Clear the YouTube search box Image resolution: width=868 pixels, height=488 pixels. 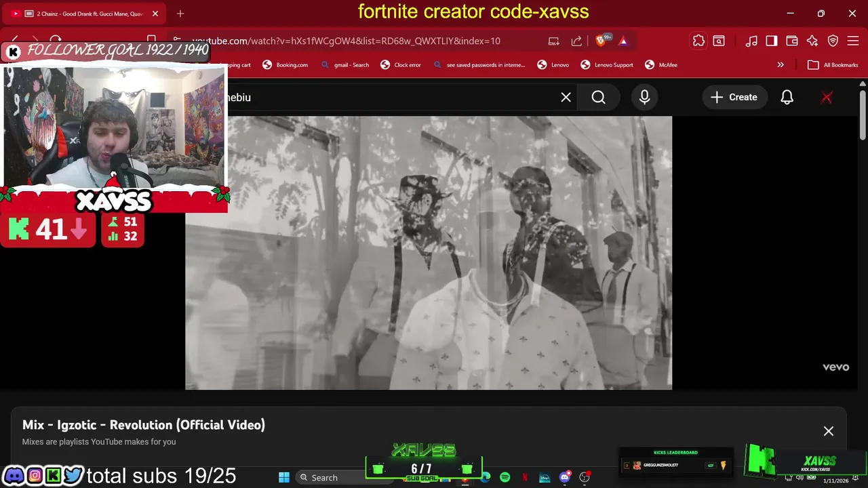[x=566, y=98]
